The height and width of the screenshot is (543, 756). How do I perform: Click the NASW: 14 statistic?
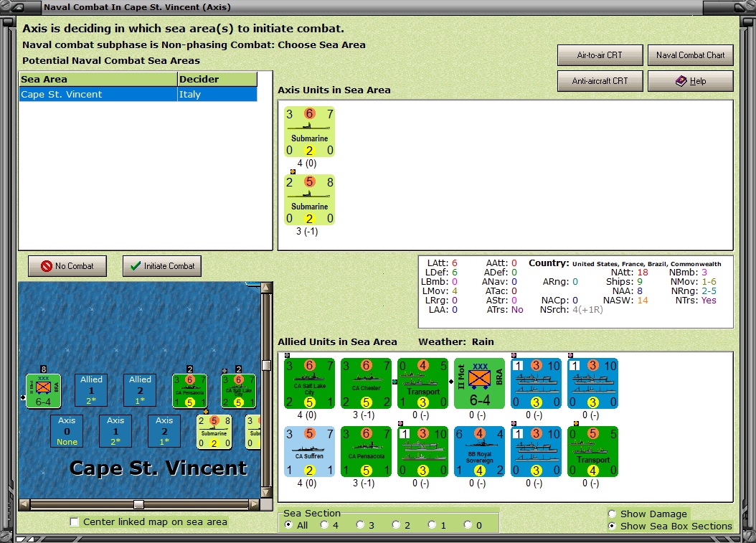(625, 300)
